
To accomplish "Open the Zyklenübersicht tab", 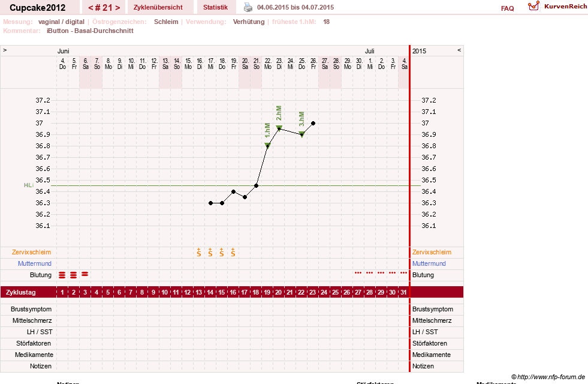I will coord(158,7).
